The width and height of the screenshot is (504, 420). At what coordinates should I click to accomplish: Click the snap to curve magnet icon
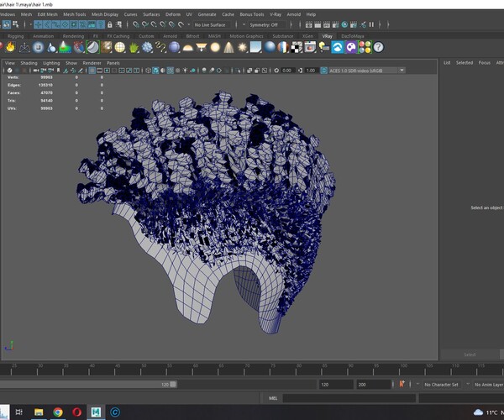[145, 24]
